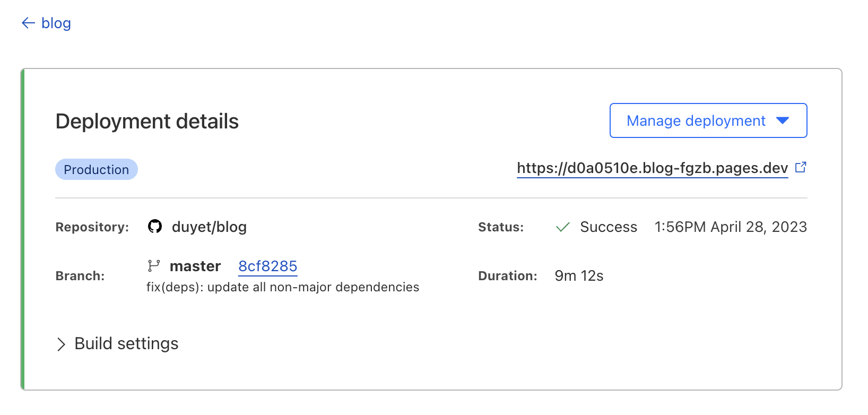This screenshot has height=415, width=868.
Task: Click the master branch name
Action: pos(195,266)
